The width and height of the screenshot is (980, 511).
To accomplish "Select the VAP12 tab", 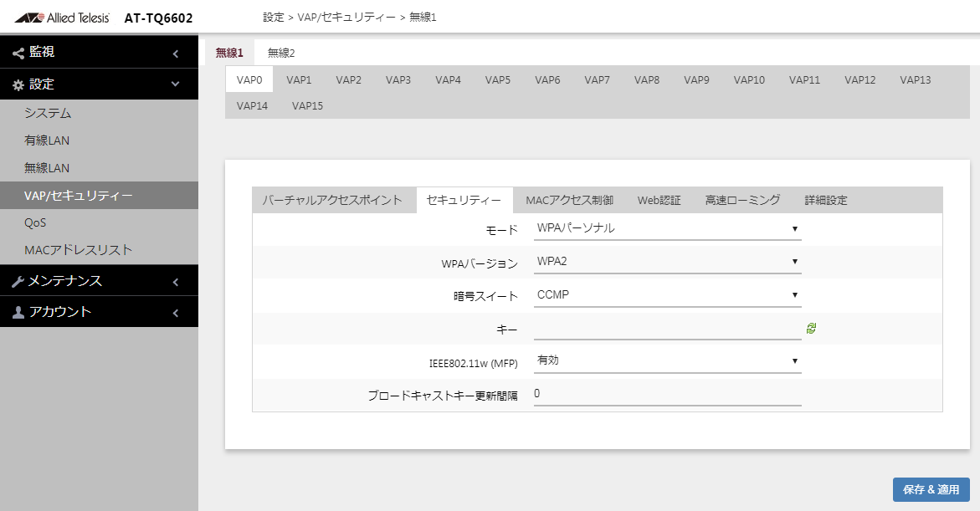I will click(860, 80).
